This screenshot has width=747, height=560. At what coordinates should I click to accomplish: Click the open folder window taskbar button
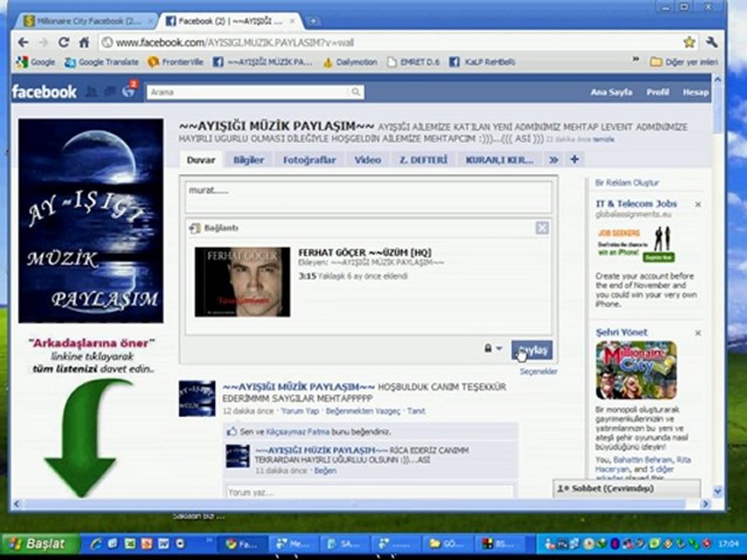[447, 544]
